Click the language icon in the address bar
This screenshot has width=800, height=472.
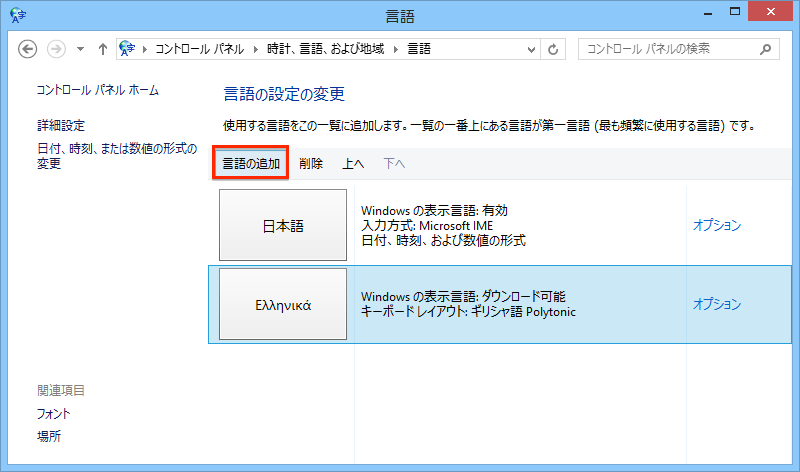(x=128, y=49)
